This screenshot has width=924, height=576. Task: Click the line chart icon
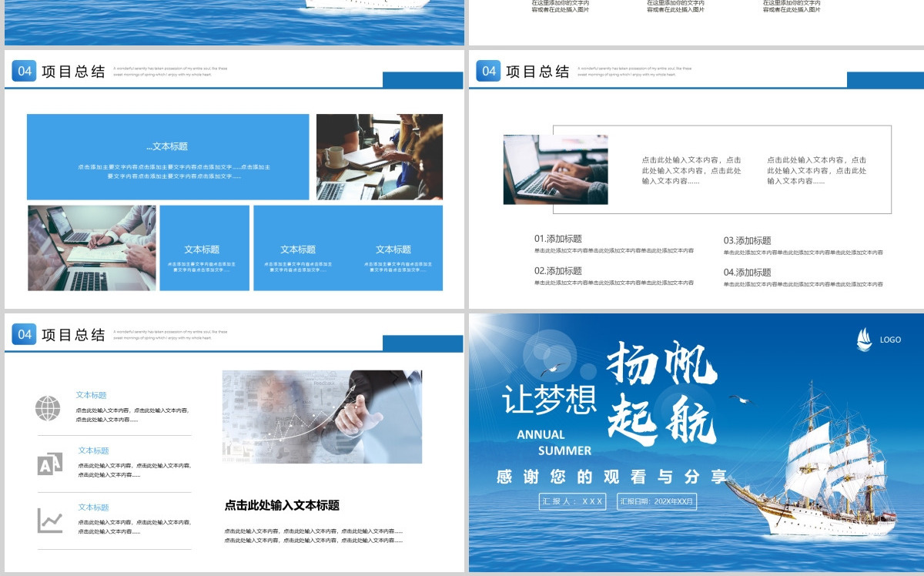click(x=50, y=521)
